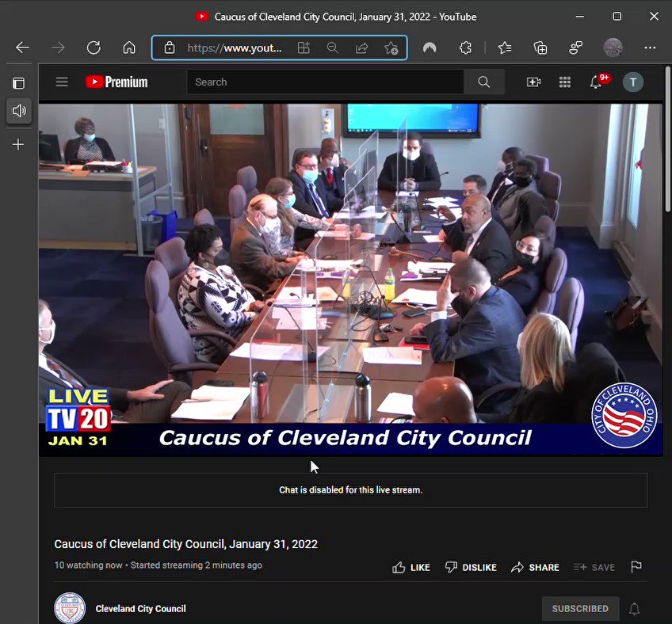Share this video

[535, 568]
